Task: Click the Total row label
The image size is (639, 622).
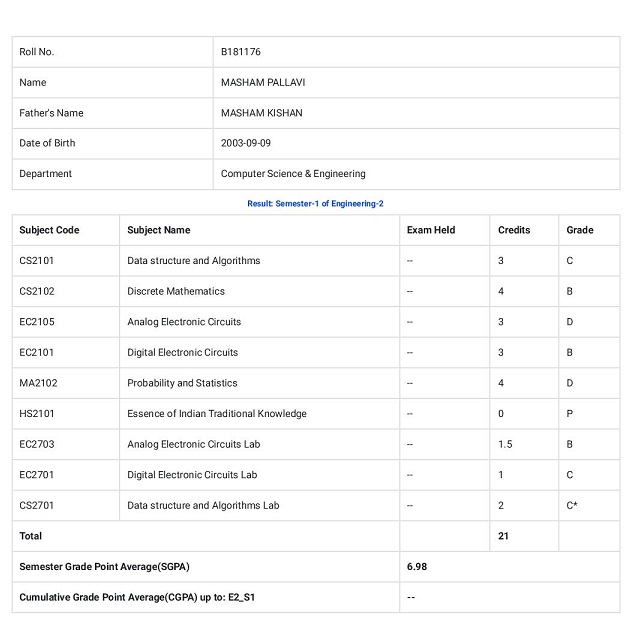Action: click(x=31, y=536)
